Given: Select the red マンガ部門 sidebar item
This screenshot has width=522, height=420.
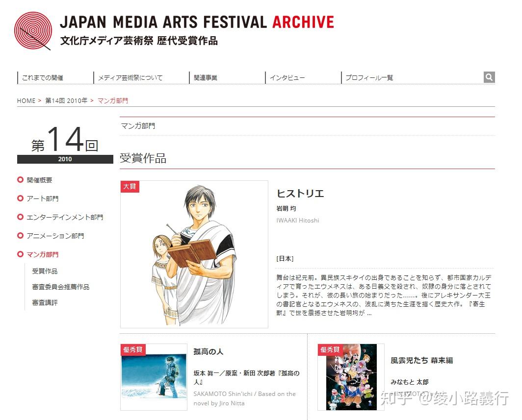Looking at the screenshot, I should coord(42,254).
